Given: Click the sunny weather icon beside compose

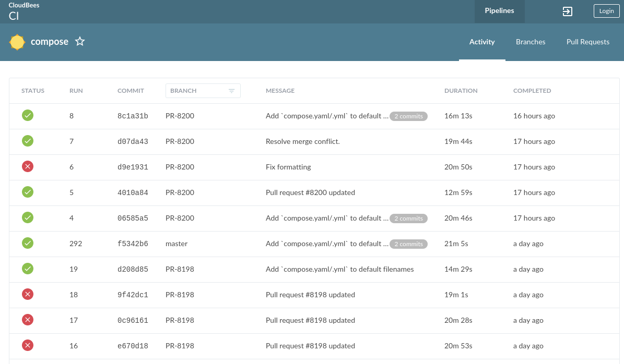Looking at the screenshot, I should (17, 42).
